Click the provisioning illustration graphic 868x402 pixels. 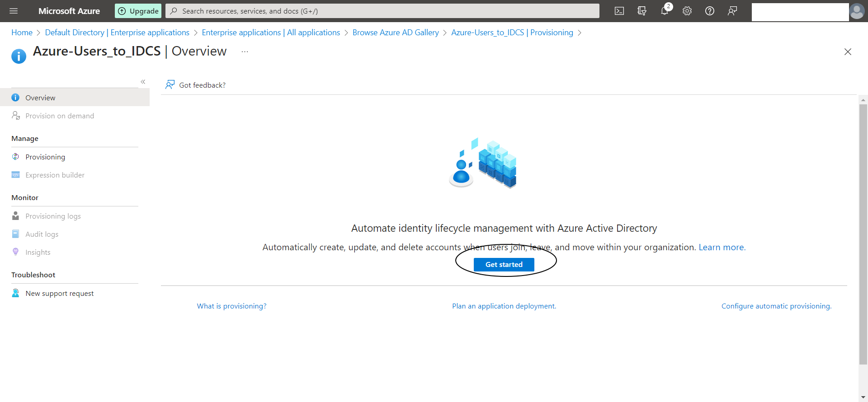(x=483, y=163)
